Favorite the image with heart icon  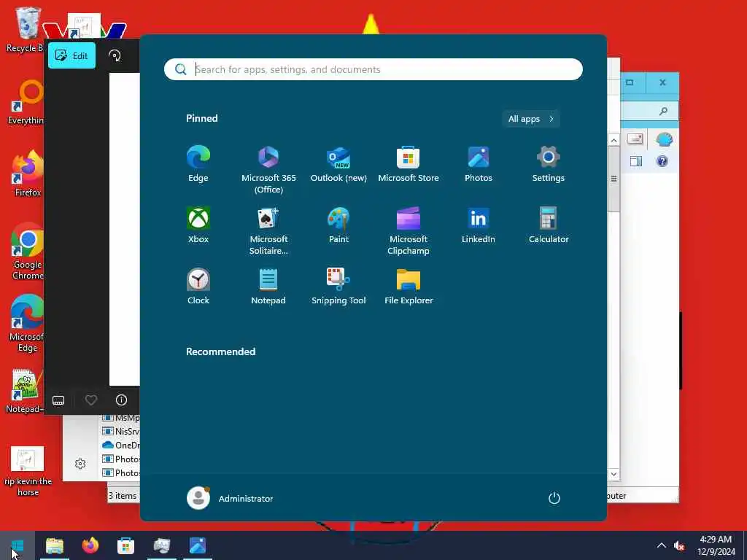point(91,400)
